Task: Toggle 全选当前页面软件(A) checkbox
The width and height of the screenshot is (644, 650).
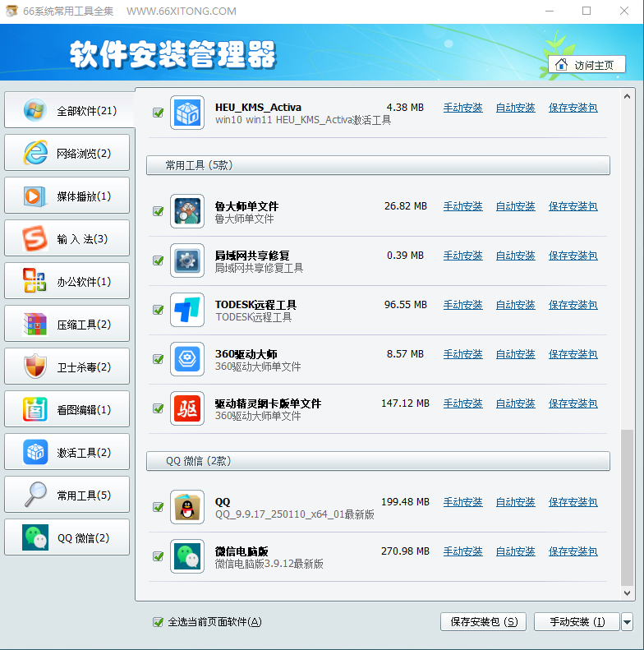Action: pos(159,622)
